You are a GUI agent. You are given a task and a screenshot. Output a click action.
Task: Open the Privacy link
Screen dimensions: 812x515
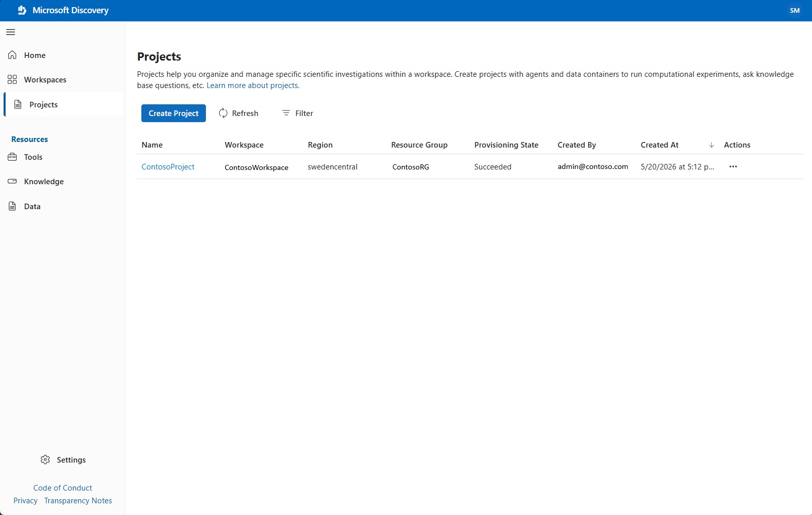(x=25, y=501)
